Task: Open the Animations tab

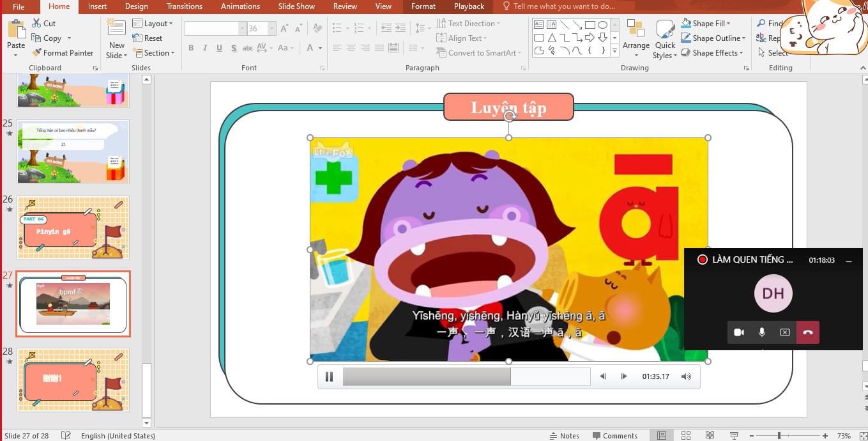Action: click(x=240, y=6)
